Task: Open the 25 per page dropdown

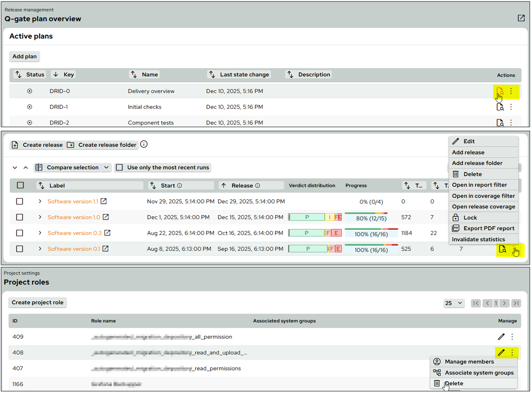Action: coord(454,303)
